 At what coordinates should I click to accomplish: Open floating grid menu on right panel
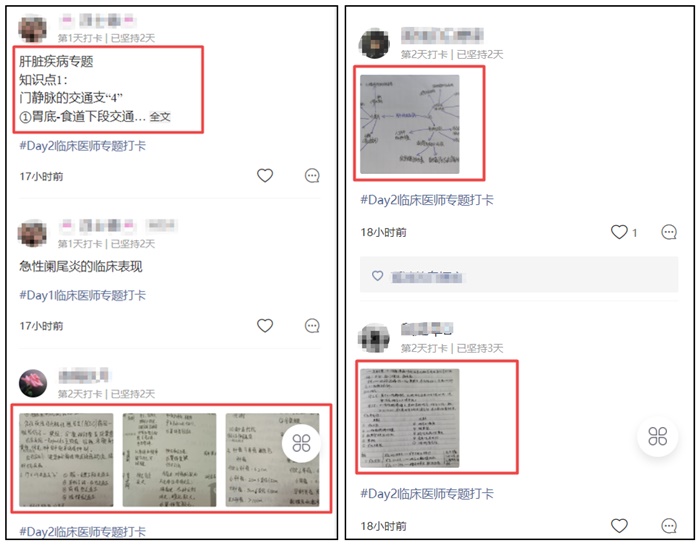(658, 436)
